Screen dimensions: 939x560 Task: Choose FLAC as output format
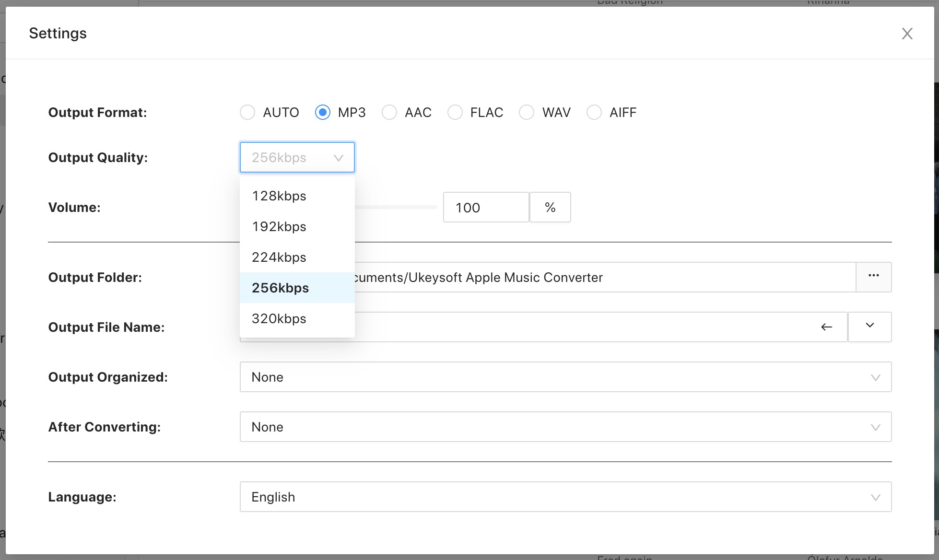[x=455, y=112]
